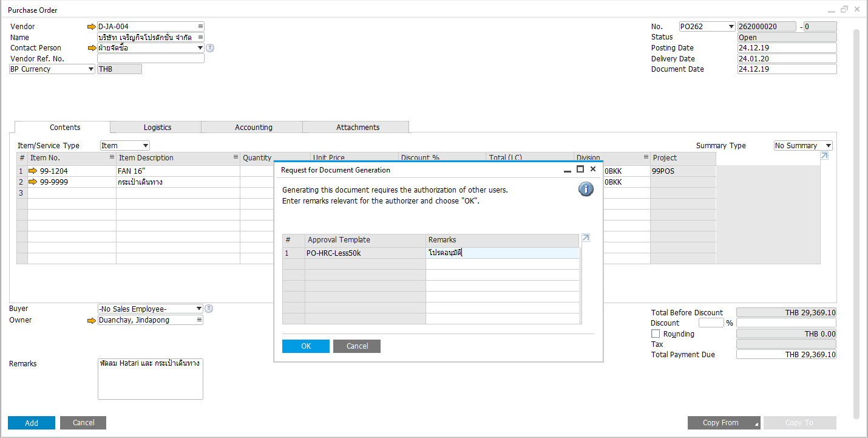Image resolution: width=868 pixels, height=438 pixels.
Task: Click the Contact Person link arrow
Action: click(x=92, y=48)
